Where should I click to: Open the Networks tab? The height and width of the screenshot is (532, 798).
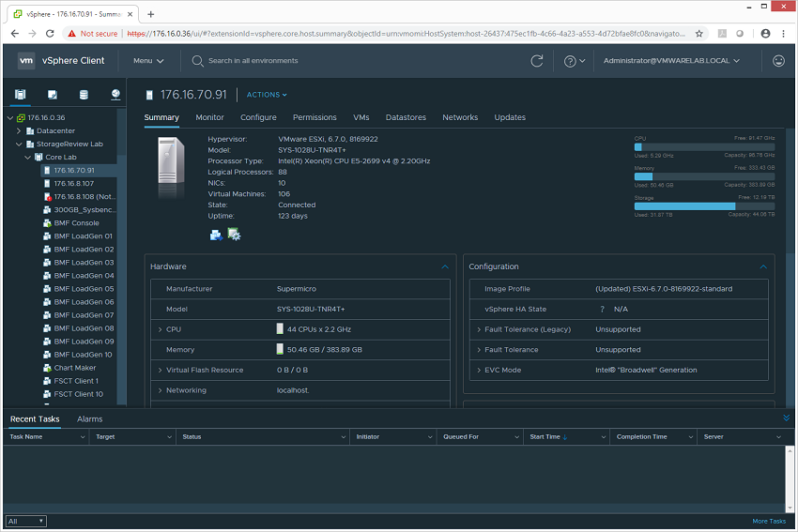pyautogui.click(x=460, y=117)
